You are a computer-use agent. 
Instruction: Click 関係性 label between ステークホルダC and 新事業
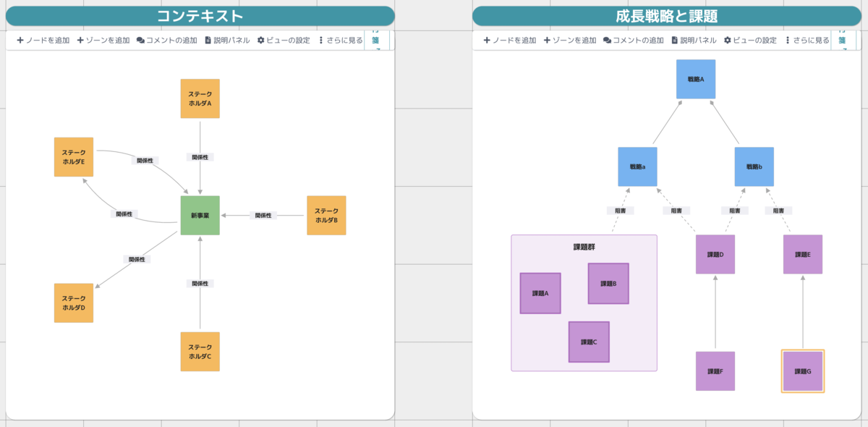click(200, 284)
